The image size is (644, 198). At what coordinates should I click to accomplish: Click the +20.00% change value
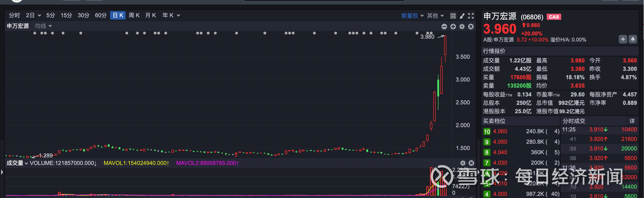pos(532,34)
